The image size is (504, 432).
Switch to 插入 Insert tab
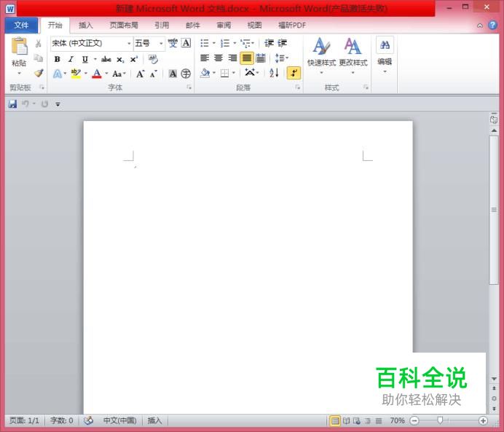85,25
